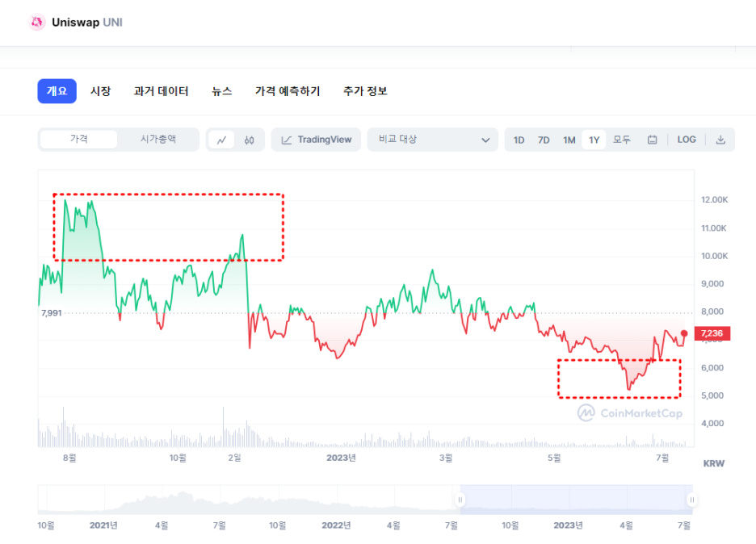The width and height of the screenshot is (756, 544).
Task: Switch to candlestick chart icon
Action: [250, 140]
